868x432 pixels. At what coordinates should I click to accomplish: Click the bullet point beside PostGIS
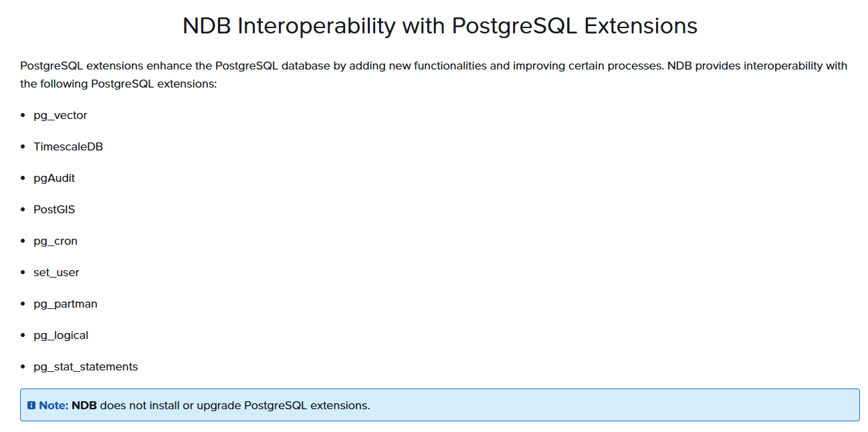coord(23,210)
